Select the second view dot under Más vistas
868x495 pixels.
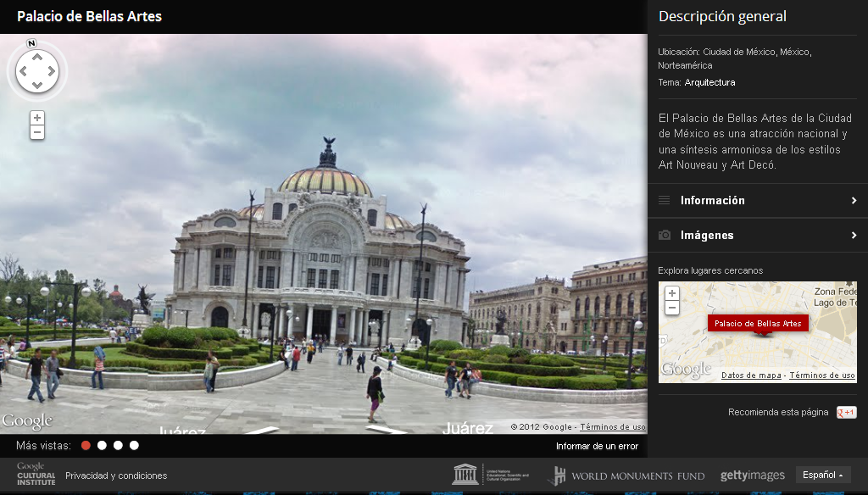pos(102,444)
